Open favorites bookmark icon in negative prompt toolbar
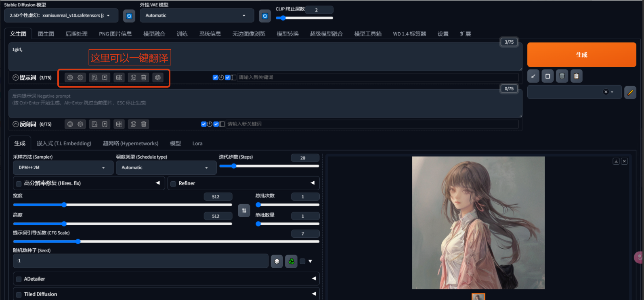Viewport: 644px width, 300px height. pyautogui.click(x=105, y=124)
